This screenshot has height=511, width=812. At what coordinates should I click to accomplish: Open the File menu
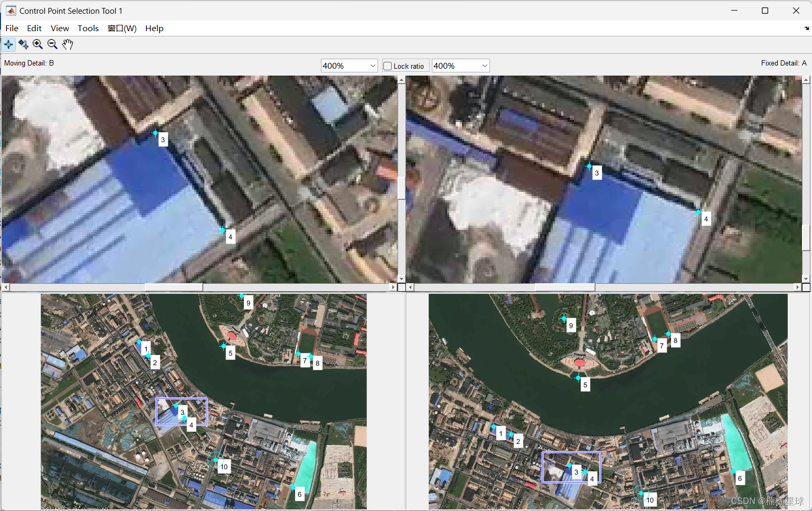[12, 29]
